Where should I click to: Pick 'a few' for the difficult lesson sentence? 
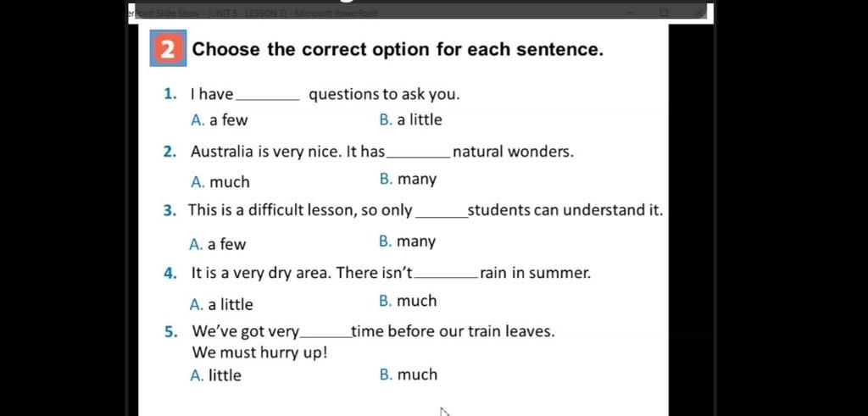[x=218, y=244]
